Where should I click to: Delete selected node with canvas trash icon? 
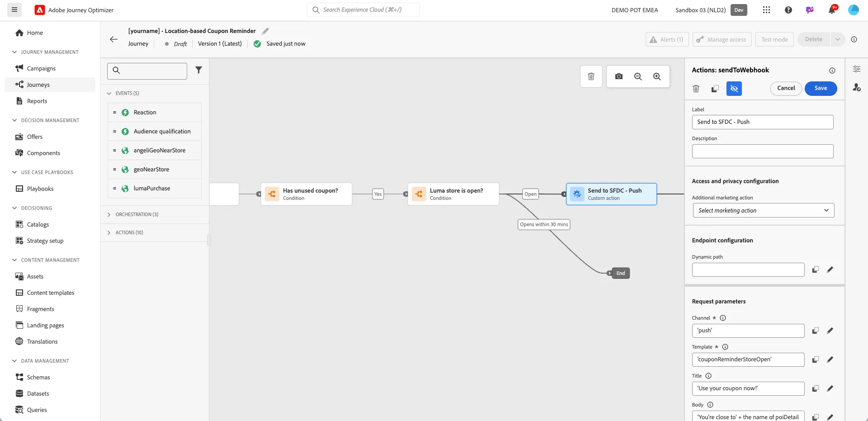[x=591, y=76]
